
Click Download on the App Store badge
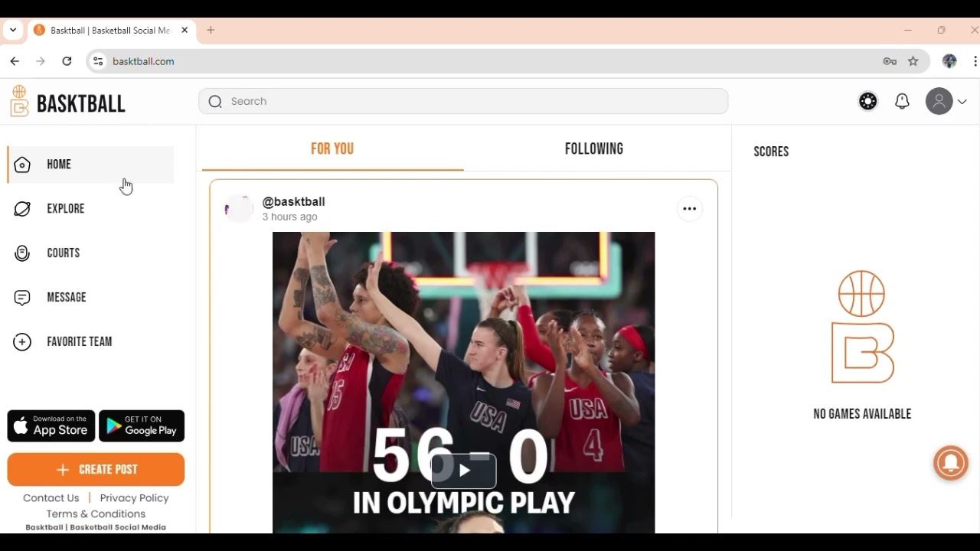tap(51, 426)
